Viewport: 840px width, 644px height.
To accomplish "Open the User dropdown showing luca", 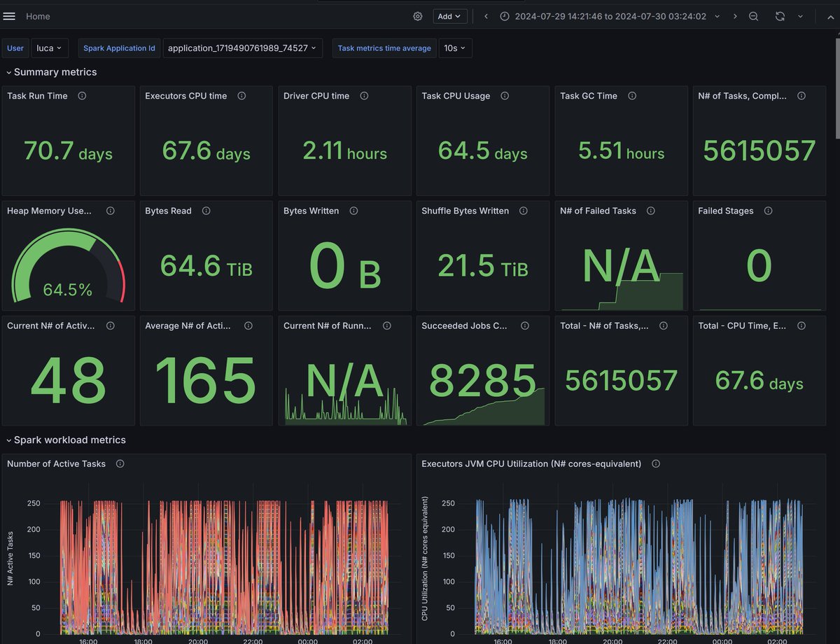I will tap(49, 48).
